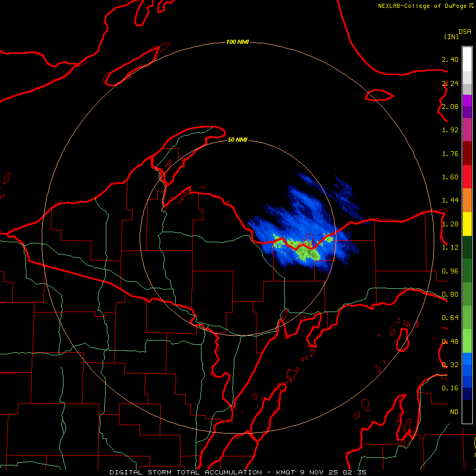This screenshot has width=476, height=476.
Task: Select the purple swatch on the color scale
Action: (x=467, y=112)
